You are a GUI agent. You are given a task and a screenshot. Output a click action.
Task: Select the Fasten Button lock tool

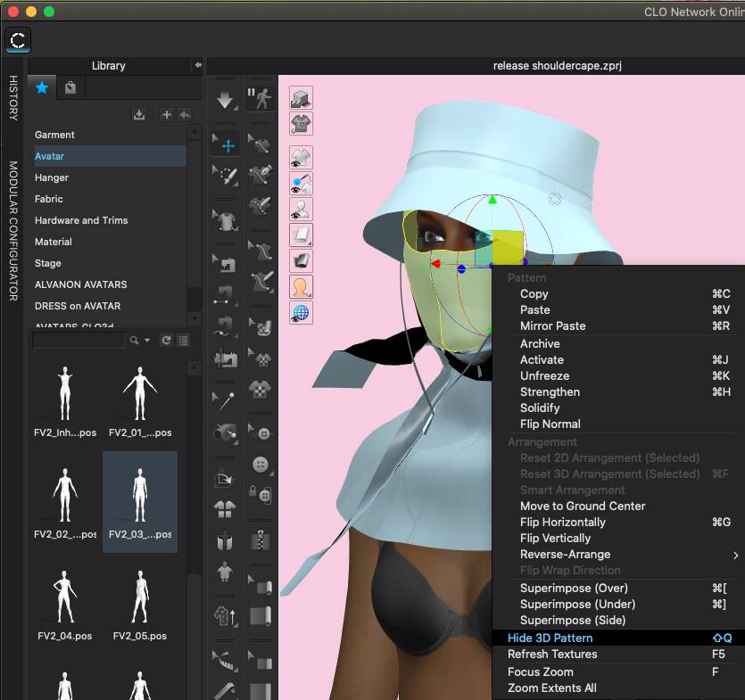261,495
